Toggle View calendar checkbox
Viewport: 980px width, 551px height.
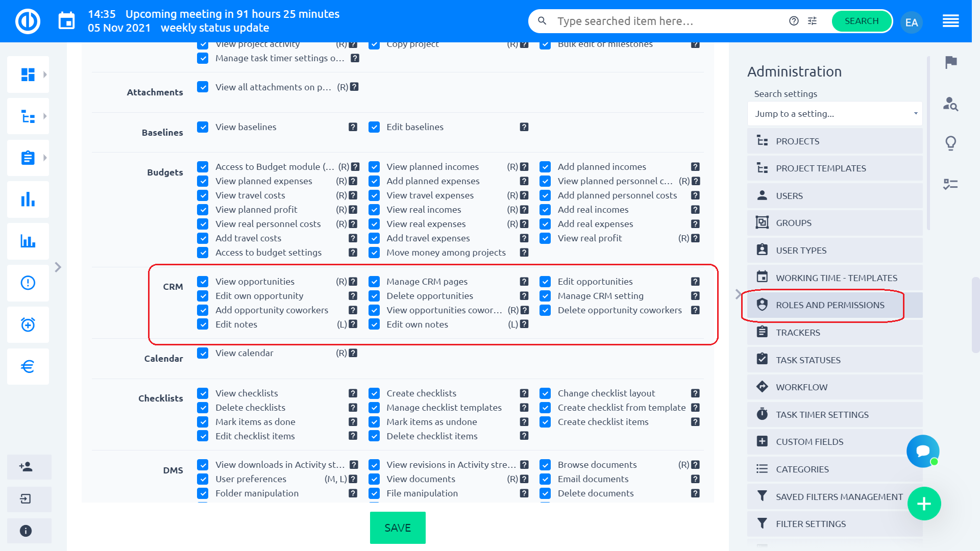pyautogui.click(x=203, y=353)
